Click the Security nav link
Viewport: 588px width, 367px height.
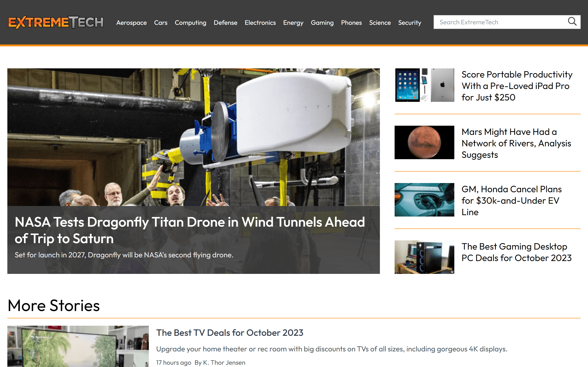tap(409, 22)
